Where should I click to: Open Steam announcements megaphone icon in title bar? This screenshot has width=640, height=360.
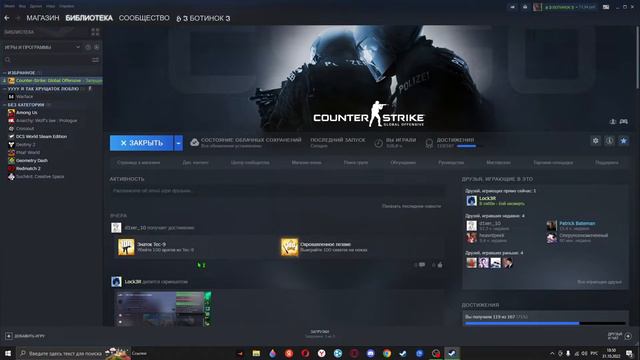pyautogui.click(x=512, y=7)
